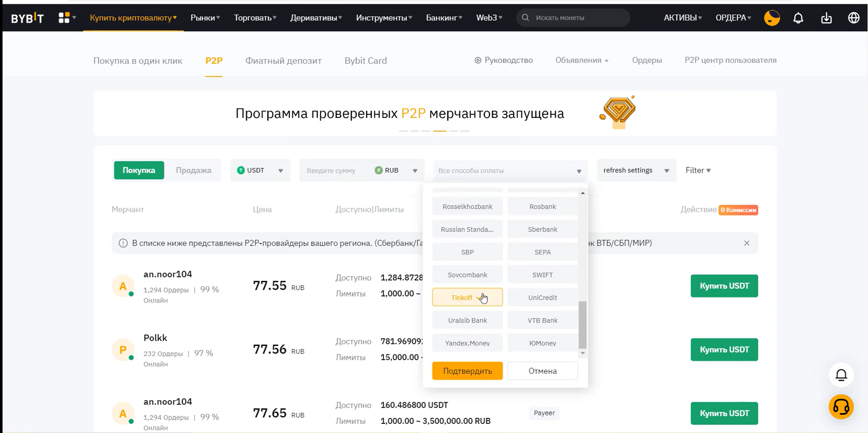
Task: Select the Sberbank payment method
Action: point(543,229)
